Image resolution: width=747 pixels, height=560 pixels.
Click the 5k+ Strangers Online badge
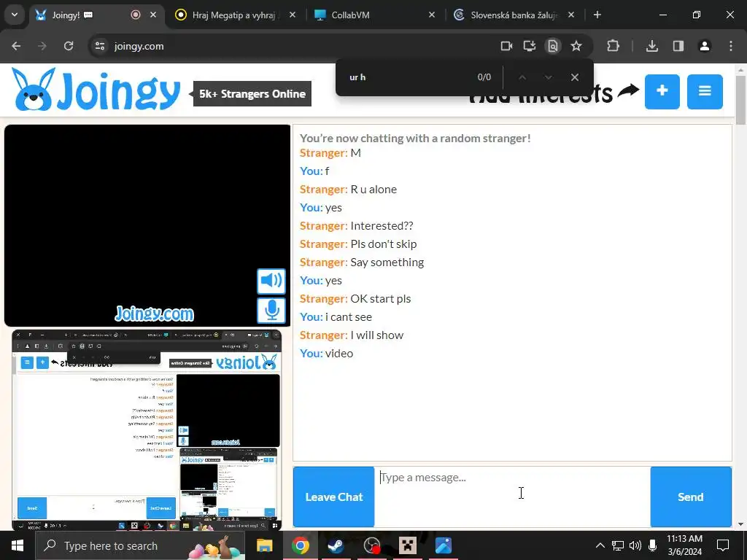coord(252,94)
